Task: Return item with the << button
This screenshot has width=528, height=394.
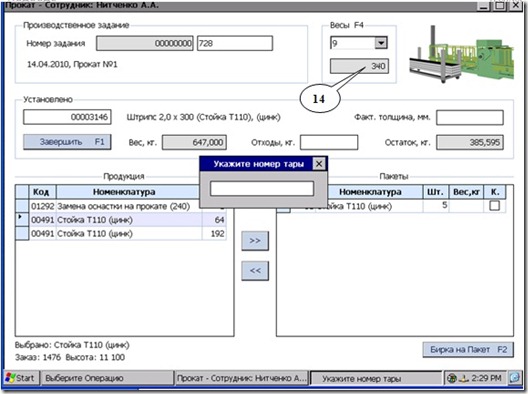Action: (255, 270)
